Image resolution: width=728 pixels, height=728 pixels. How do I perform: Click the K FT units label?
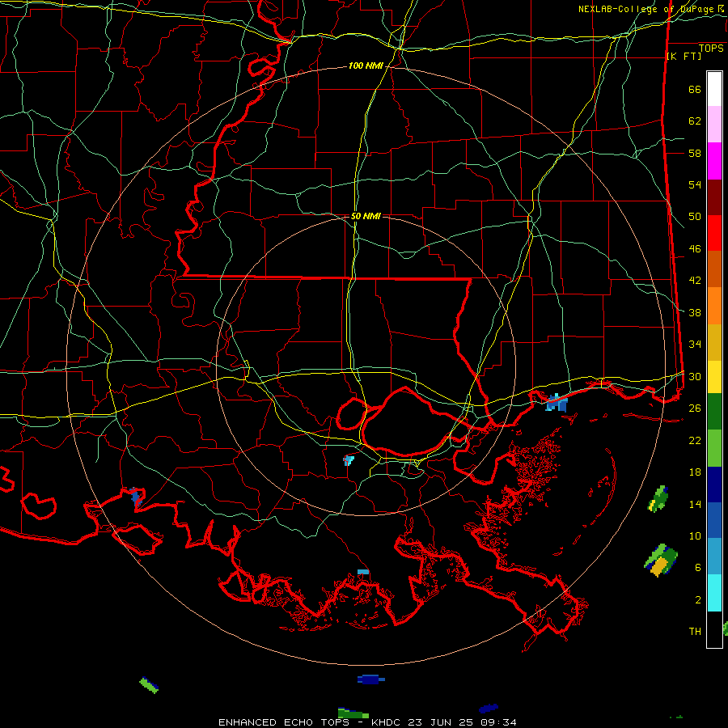[684, 57]
